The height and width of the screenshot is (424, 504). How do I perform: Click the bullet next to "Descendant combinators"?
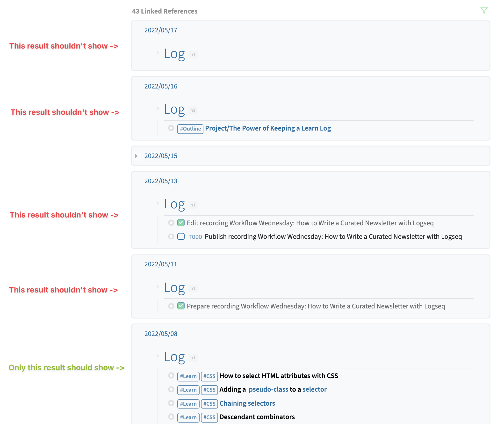point(172,417)
